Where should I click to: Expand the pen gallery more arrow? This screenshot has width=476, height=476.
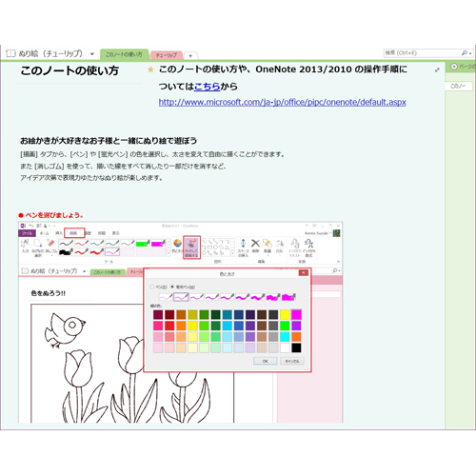tap(169, 253)
